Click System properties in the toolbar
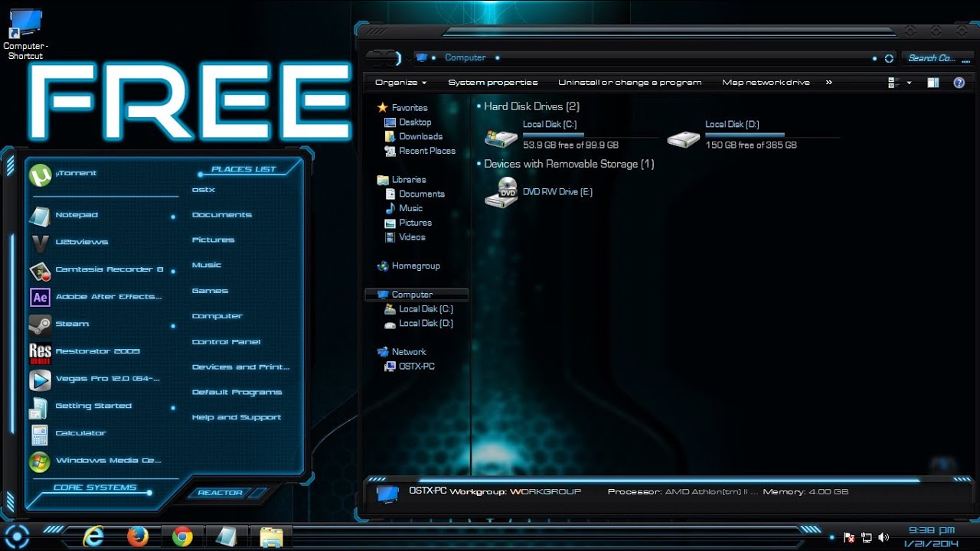The width and height of the screenshot is (980, 551). point(493,83)
